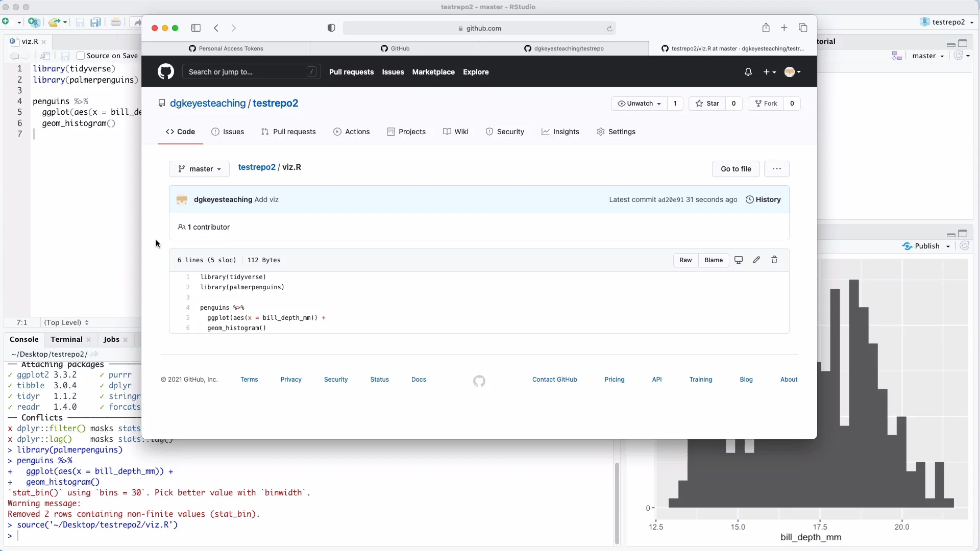
Task: Edit viz.R with the pencil icon
Action: pyautogui.click(x=756, y=260)
